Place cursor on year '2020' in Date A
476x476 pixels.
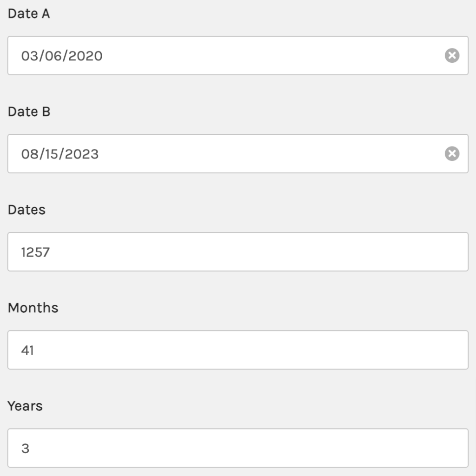click(86, 56)
